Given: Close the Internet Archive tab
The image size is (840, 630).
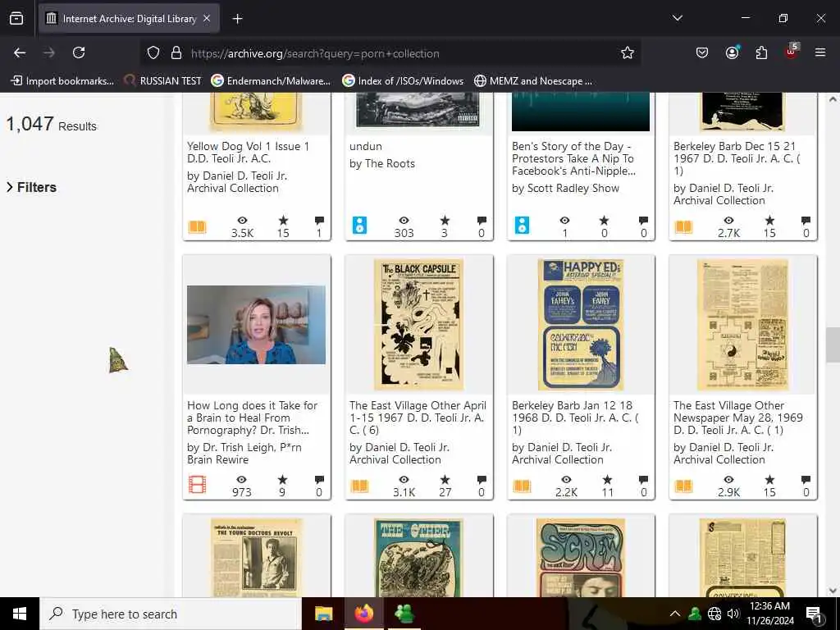Looking at the screenshot, I should tap(207, 18).
